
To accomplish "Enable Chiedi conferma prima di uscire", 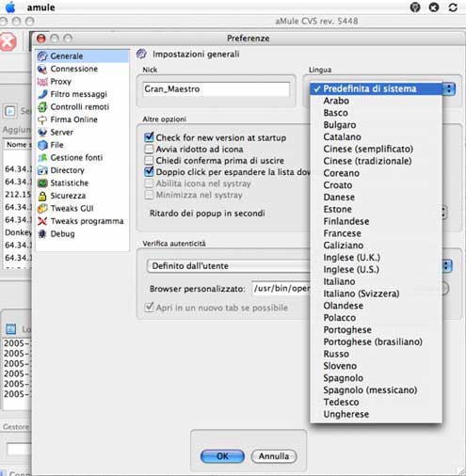I will point(149,160).
